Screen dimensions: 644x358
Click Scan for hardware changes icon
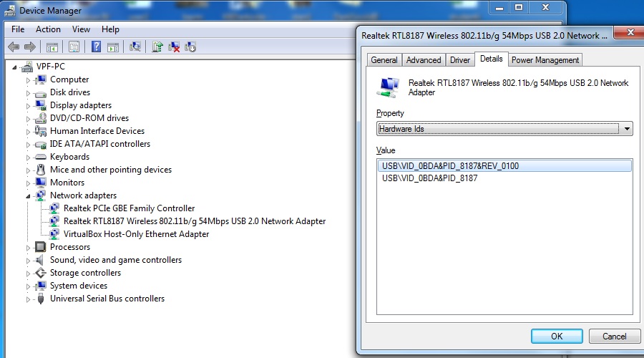[x=135, y=47]
